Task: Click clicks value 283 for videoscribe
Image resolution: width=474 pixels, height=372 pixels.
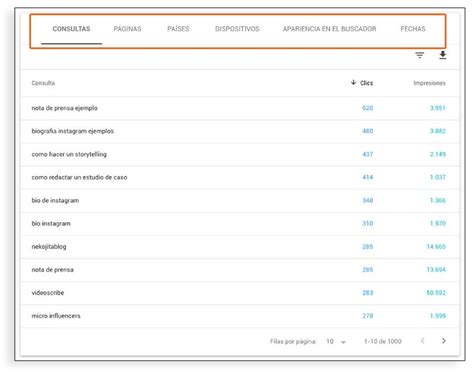Action: click(368, 293)
